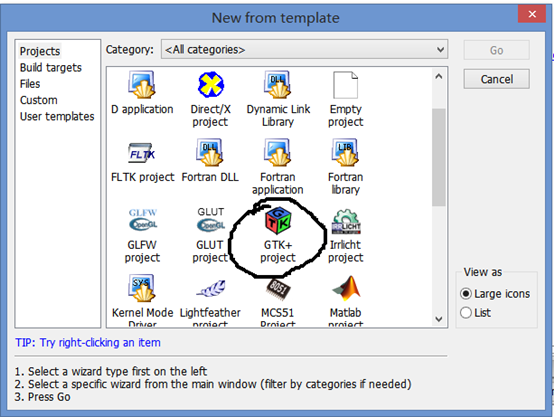Click the 'FLTK project' label text
The width and height of the screenshot is (554, 417).
[143, 177]
